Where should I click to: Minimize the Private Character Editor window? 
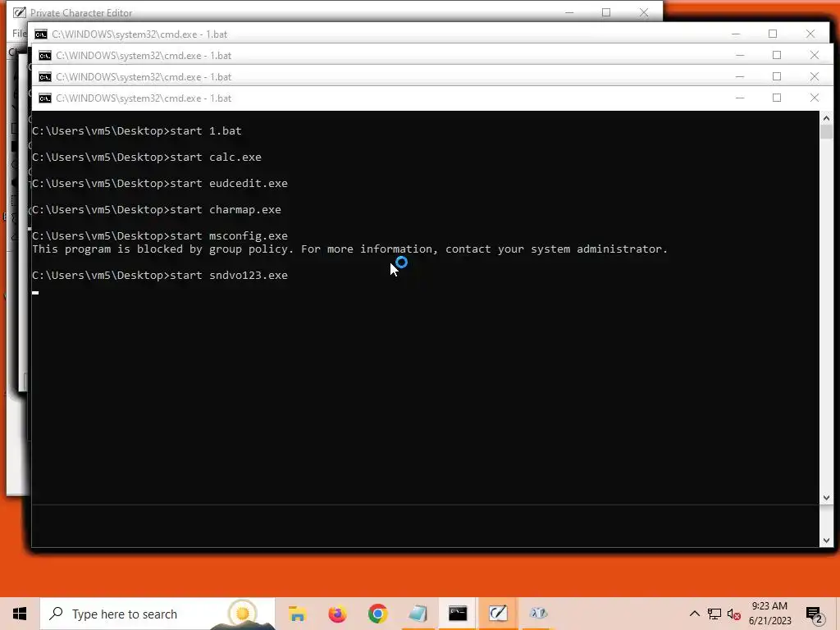569,12
